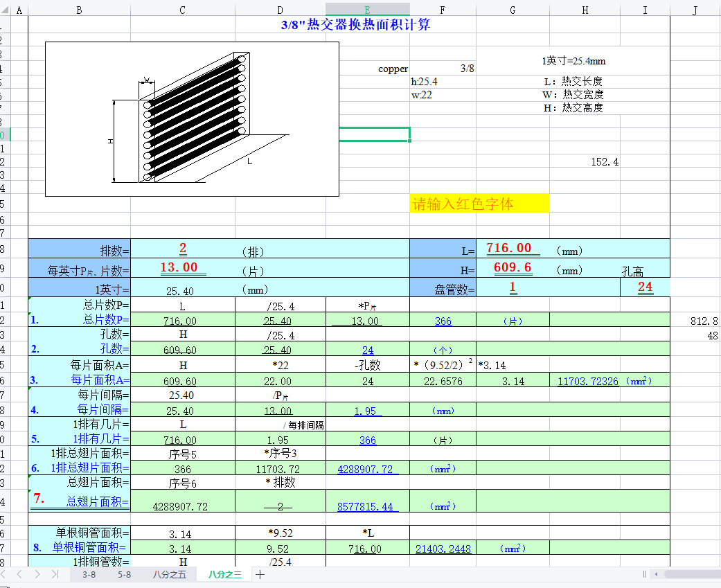This screenshot has width=721, height=588.
Task: Click the 排数 input cell with red 2
Action: [x=183, y=249]
